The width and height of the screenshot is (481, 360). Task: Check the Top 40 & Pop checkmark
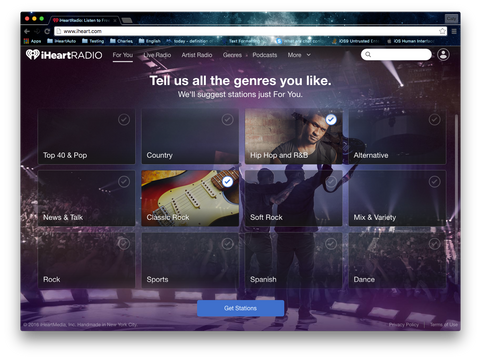pos(124,119)
